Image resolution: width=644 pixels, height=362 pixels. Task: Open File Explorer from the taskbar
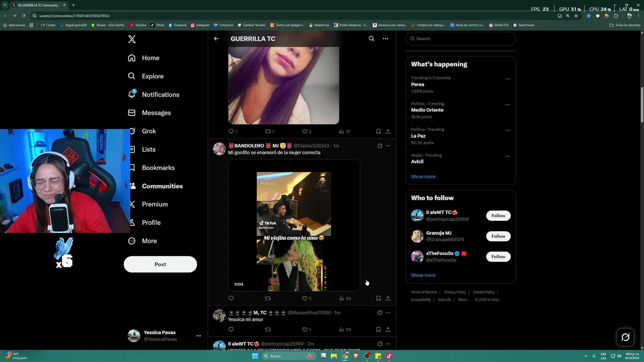(334, 356)
